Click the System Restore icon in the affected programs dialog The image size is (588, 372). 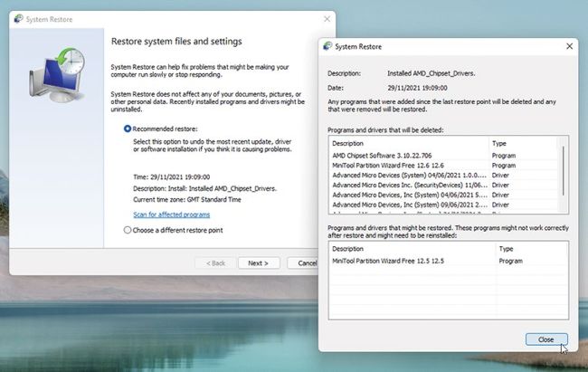pyautogui.click(x=327, y=46)
